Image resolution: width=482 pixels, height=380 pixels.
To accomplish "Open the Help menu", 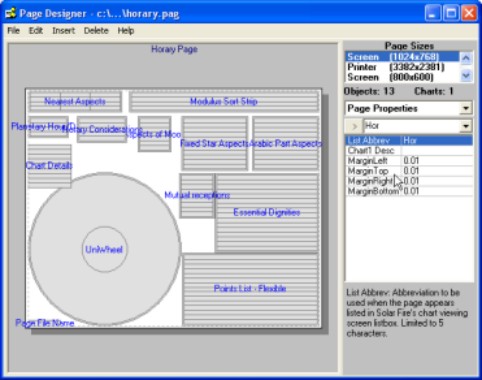I will click(x=126, y=31).
